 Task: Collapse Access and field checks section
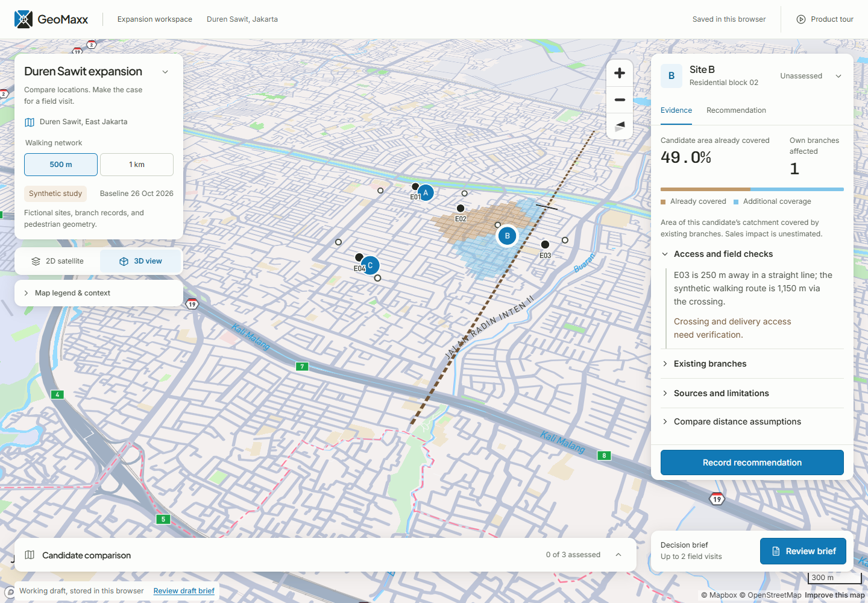pyautogui.click(x=752, y=254)
